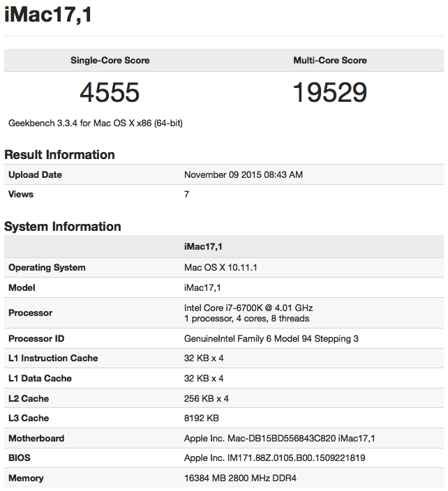Select 1 processor, 4 cores, 8 threads
The image size is (448, 491).
click(246, 319)
